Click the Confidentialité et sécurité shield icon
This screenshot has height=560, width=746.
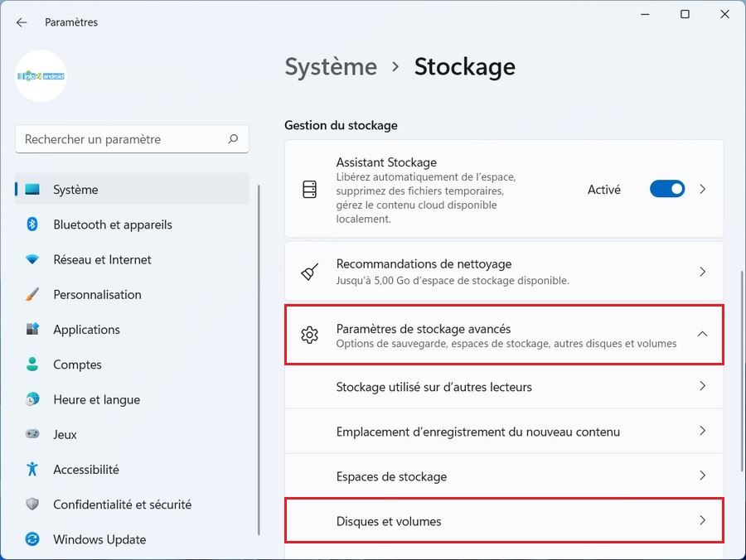coord(32,504)
